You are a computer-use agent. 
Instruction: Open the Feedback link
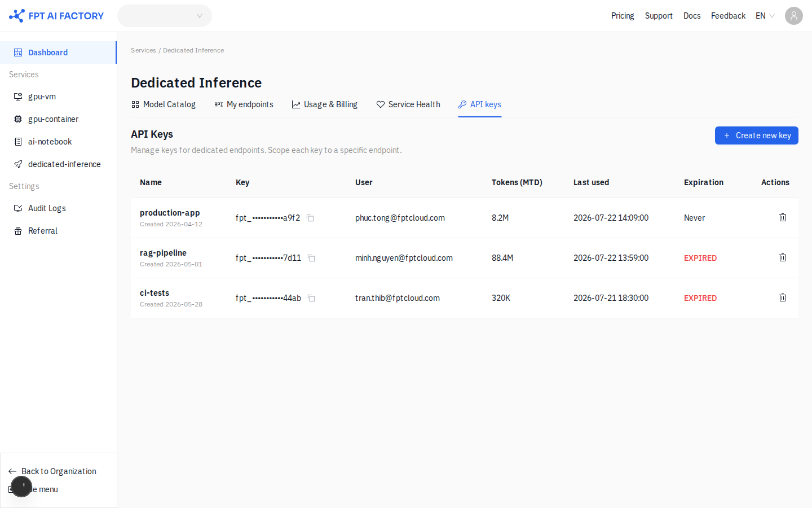click(x=728, y=16)
